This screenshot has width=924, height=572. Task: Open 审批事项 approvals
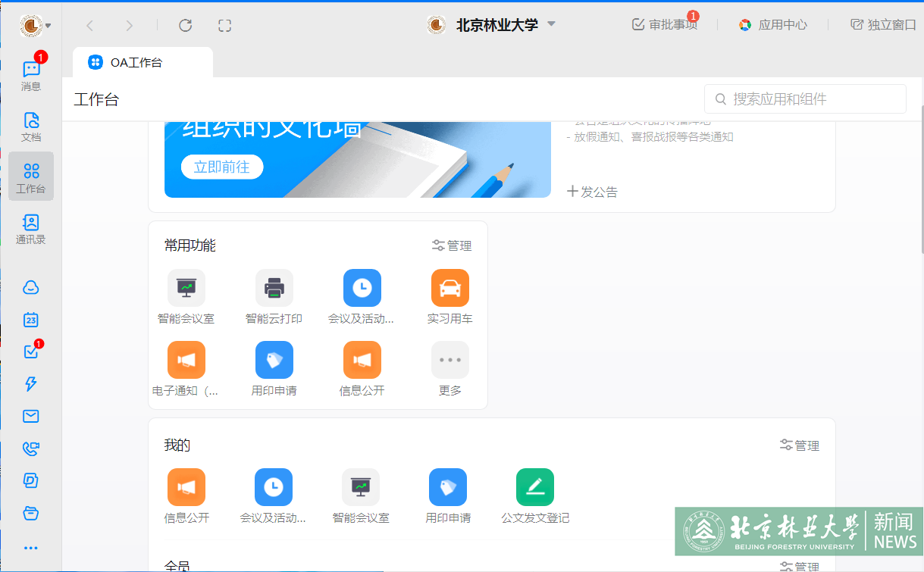pyautogui.click(x=665, y=24)
